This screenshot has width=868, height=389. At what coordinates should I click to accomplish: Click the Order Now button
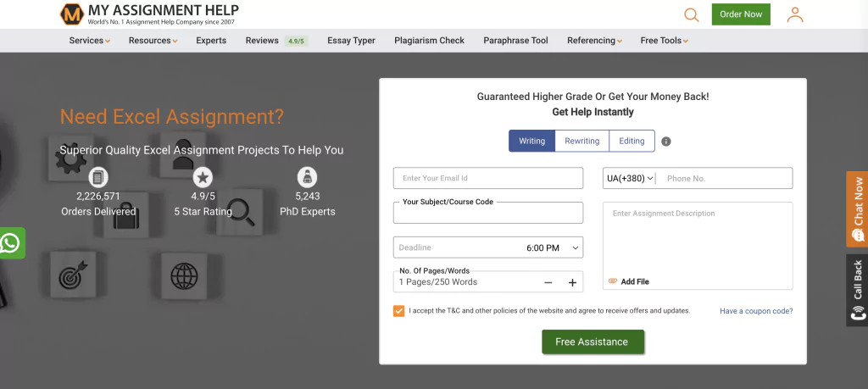[x=741, y=14]
